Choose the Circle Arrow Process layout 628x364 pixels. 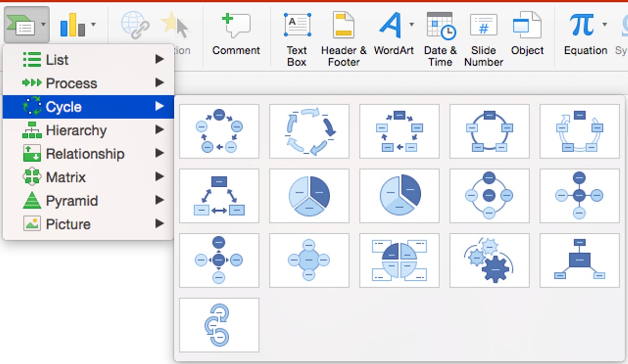pyautogui.click(x=219, y=325)
